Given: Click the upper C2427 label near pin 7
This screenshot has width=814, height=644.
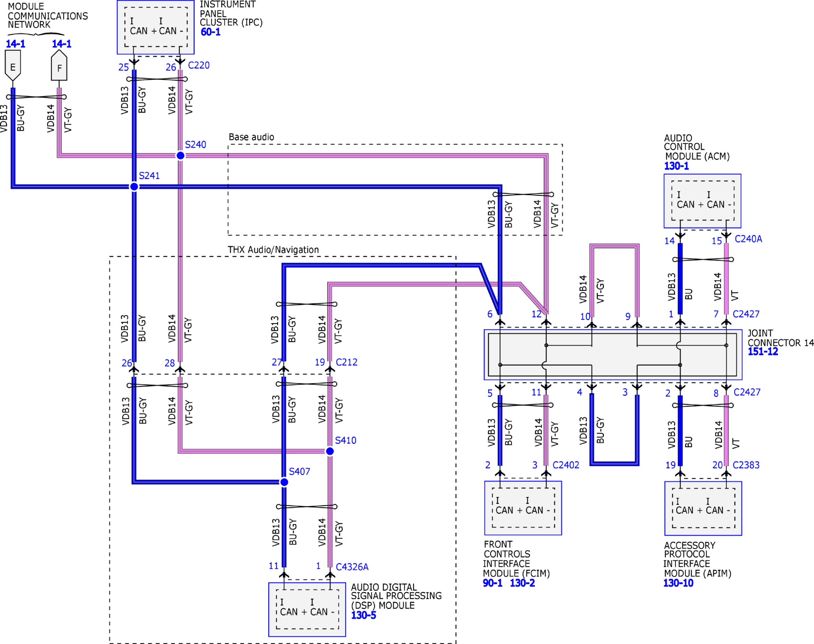Looking at the screenshot, I should coord(746,314).
